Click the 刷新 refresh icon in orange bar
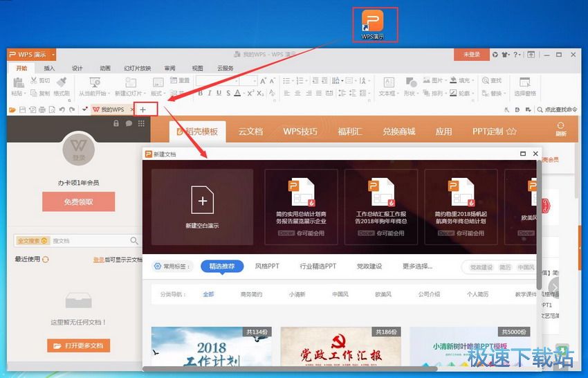Viewport: 588px width, 378px height. point(560,129)
